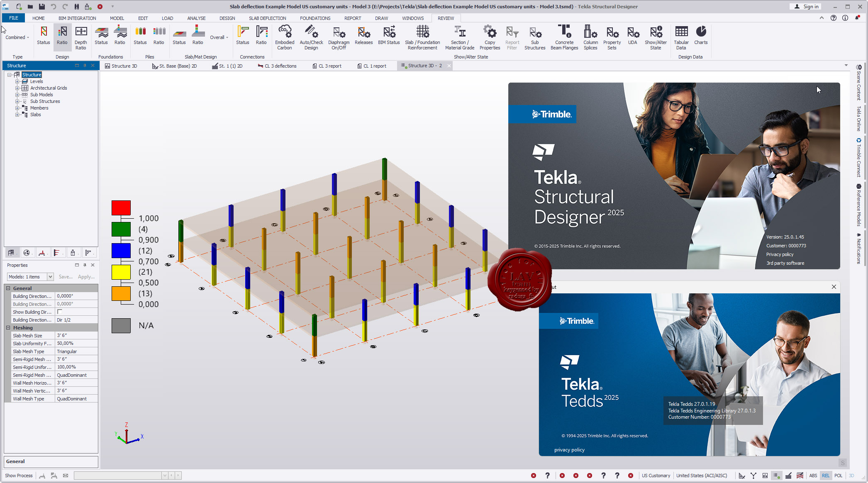Screen dimensions: 868x483
Task: Select the UDA review tool
Action: pyautogui.click(x=632, y=35)
